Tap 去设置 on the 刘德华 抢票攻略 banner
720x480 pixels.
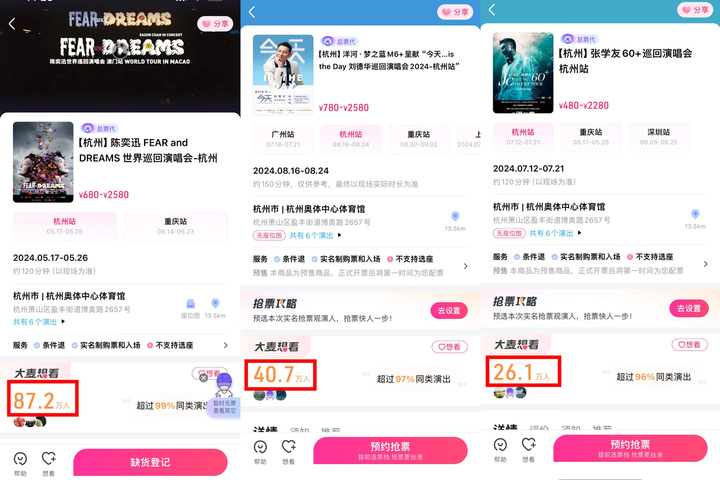pyautogui.click(x=449, y=311)
